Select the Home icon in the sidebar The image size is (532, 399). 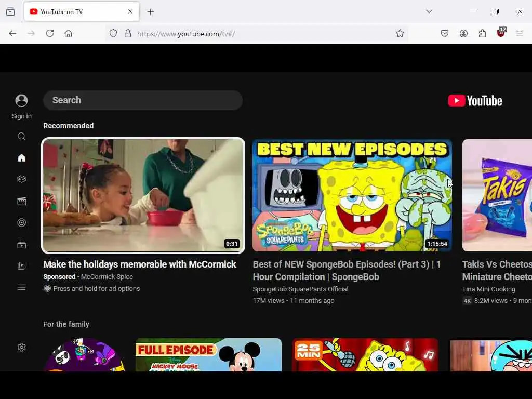point(21,158)
